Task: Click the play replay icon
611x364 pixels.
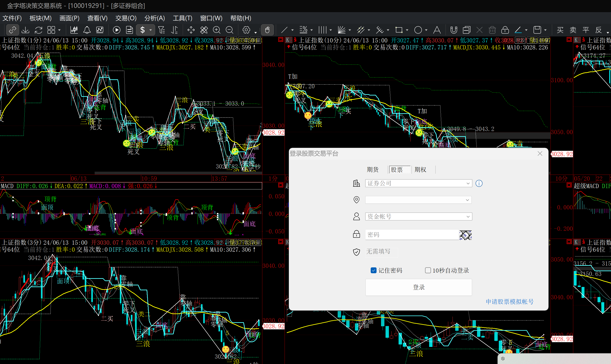Action: click(116, 30)
